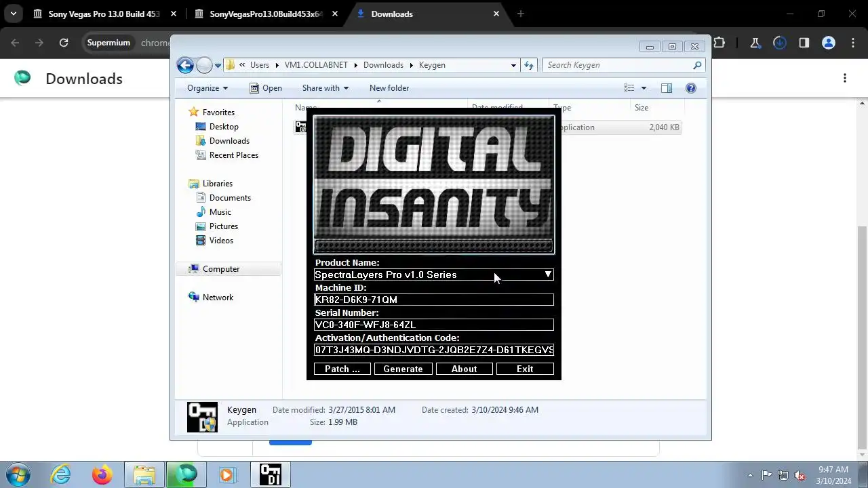Click VM1.COLLABNET in the breadcrumb path

tap(316, 65)
